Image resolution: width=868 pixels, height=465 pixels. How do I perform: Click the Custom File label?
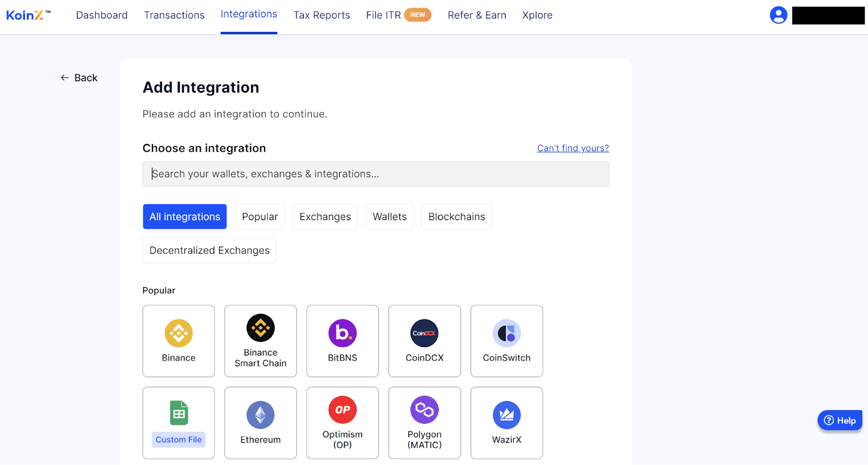click(178, 440)
